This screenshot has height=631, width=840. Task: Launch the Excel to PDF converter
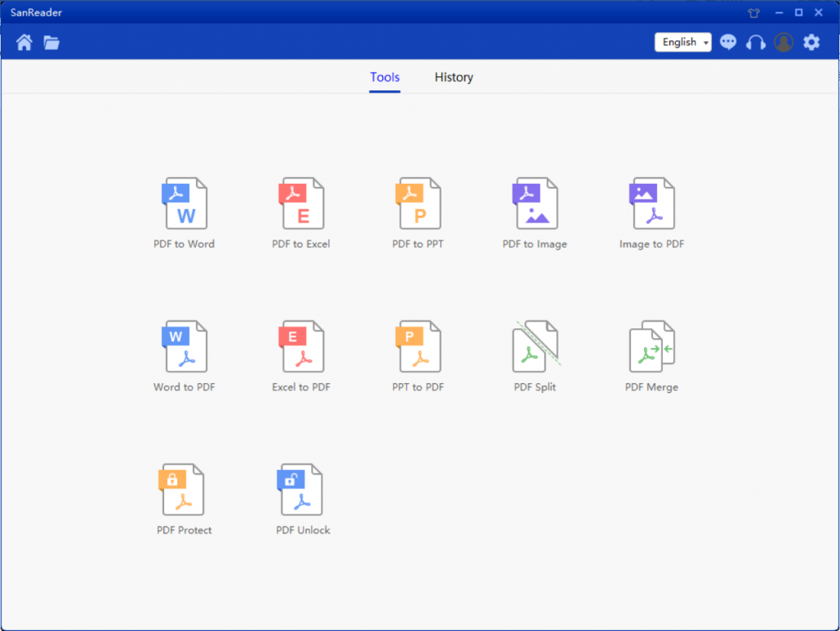pos(301,345)
